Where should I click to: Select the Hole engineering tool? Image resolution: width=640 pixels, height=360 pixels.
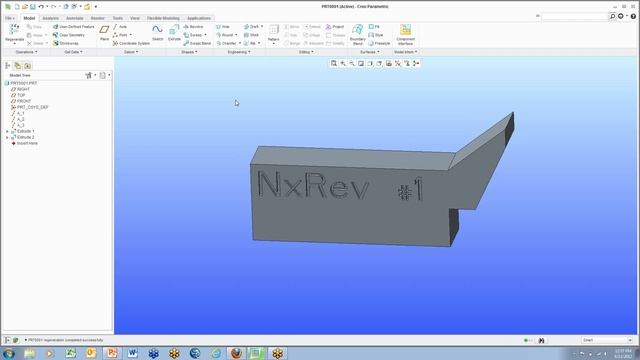click(x=223, y=27)
